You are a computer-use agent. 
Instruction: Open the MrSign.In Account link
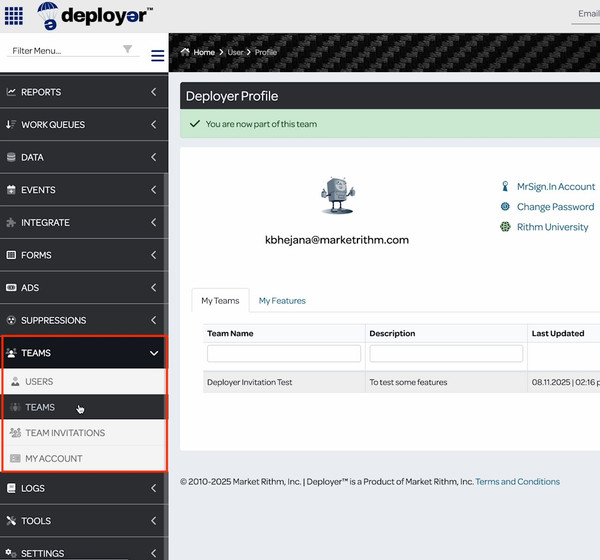point(556,186)
